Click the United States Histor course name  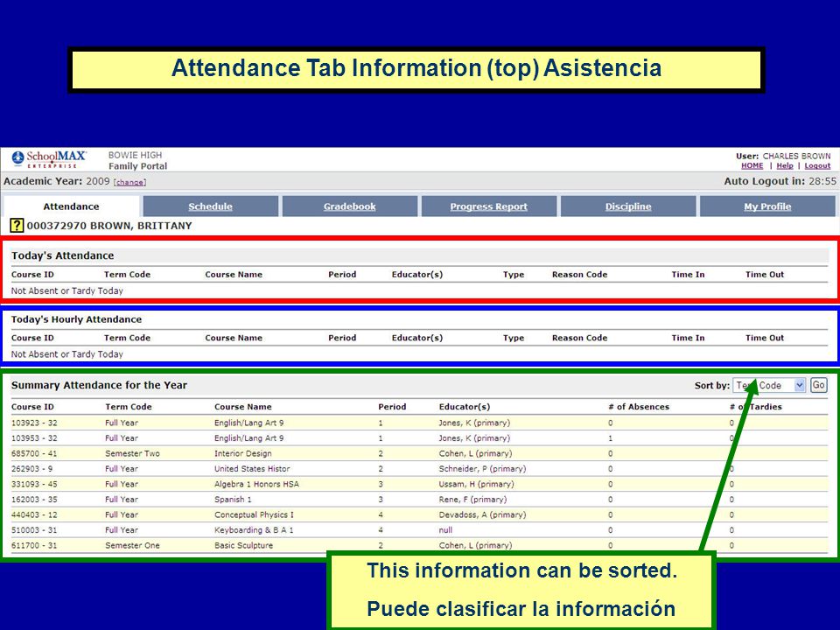pos(252,469)
